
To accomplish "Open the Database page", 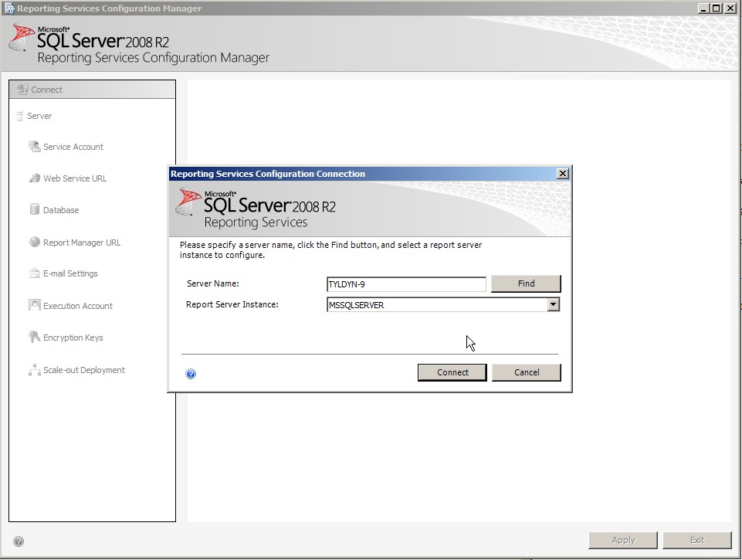I will (x=61, y=210).
